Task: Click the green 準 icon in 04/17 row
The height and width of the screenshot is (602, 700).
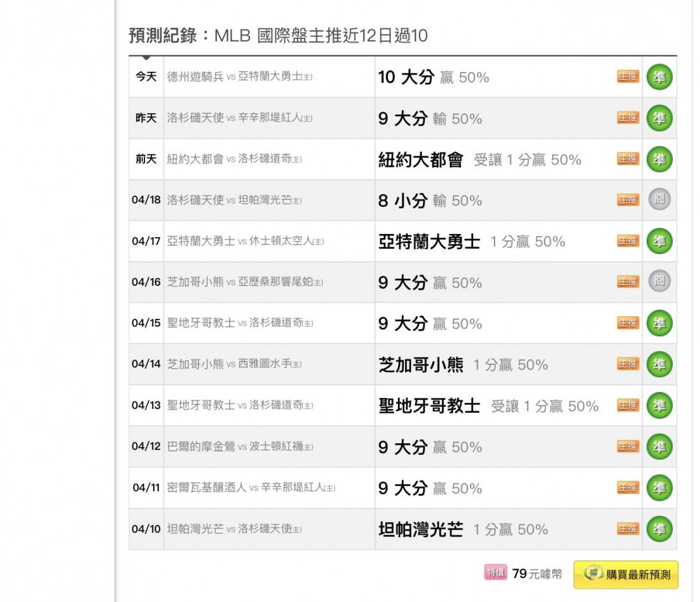Action: tap(659, 241)
